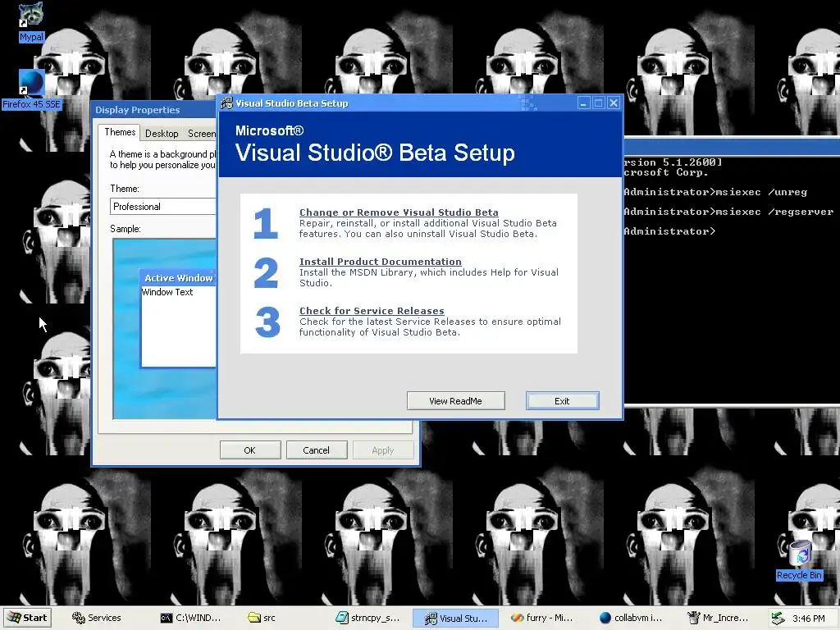The height and width of the screenshot is (630, 840).
Task: Click the large number 2 step icon
Action: (x=267, y=272)
